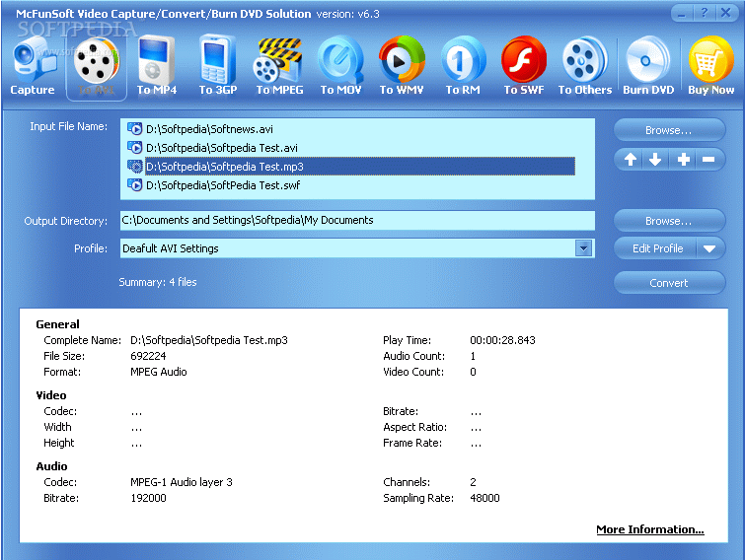Open the To Others film reel icon
The height and width of the screenshot is (560, 745).
coord(585,66)
